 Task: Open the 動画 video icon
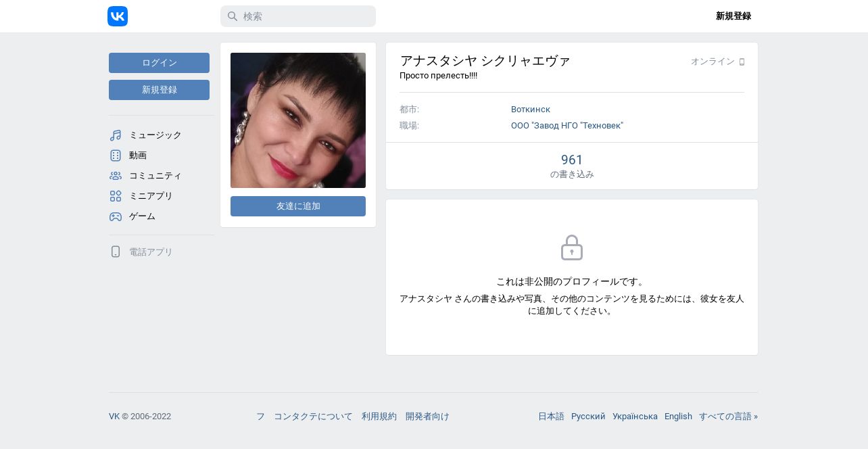pos(116,156)
